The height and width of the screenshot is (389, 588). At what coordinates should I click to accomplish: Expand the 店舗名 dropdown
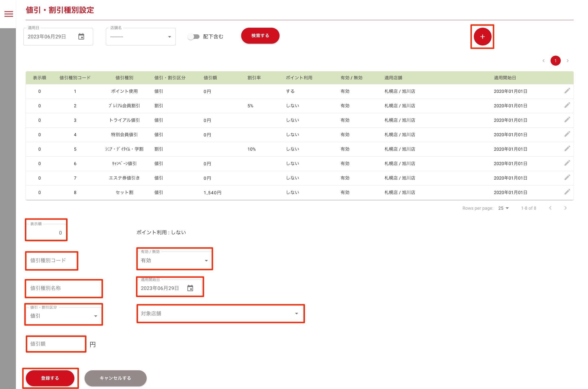coord(141,37)
